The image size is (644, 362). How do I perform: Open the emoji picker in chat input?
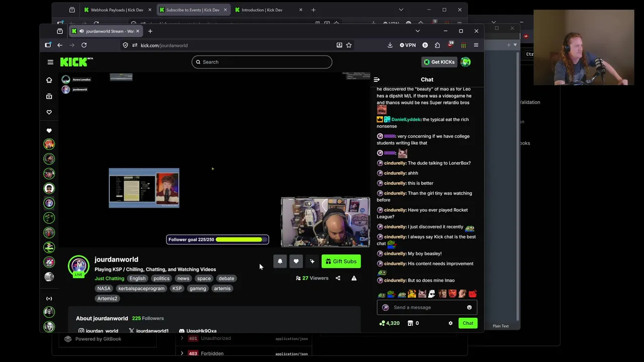469,307
